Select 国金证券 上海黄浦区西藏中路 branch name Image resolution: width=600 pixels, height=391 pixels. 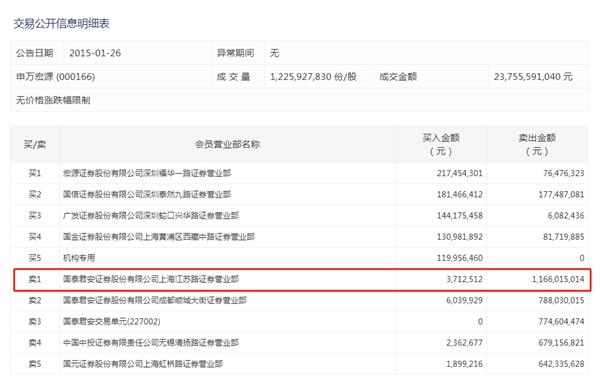pos(159,237)
